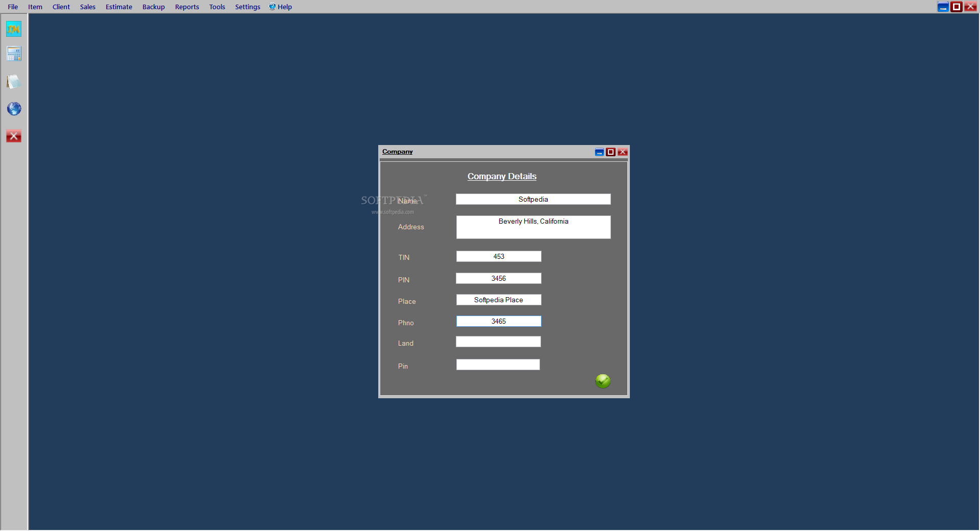Open the Backup menu

[x=154, y=7]
